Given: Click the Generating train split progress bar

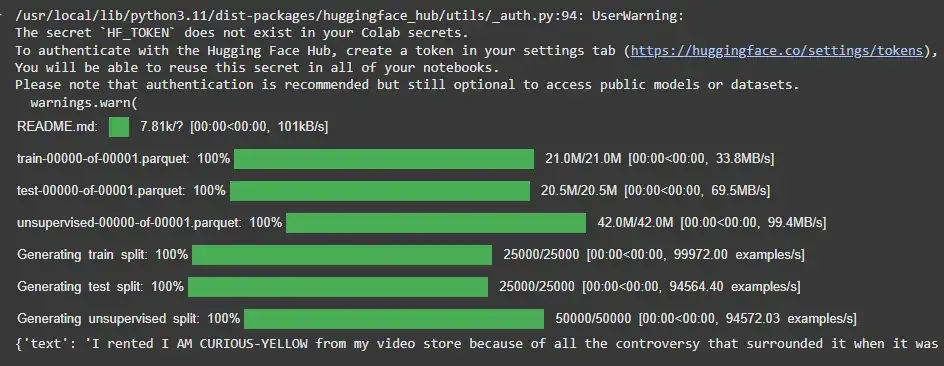Looking at the screenshot, I should [342, 255].
